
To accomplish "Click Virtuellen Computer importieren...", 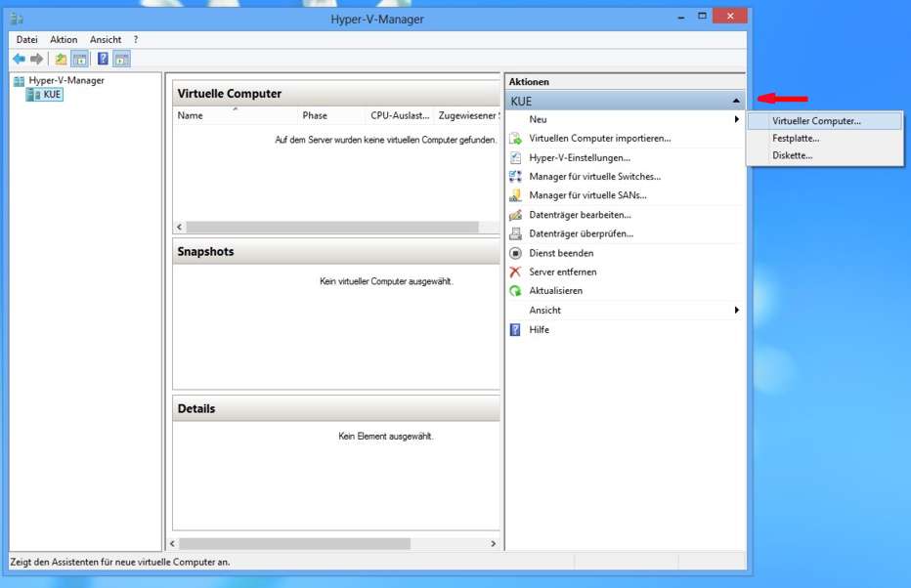I will click(x=600, y=139).
